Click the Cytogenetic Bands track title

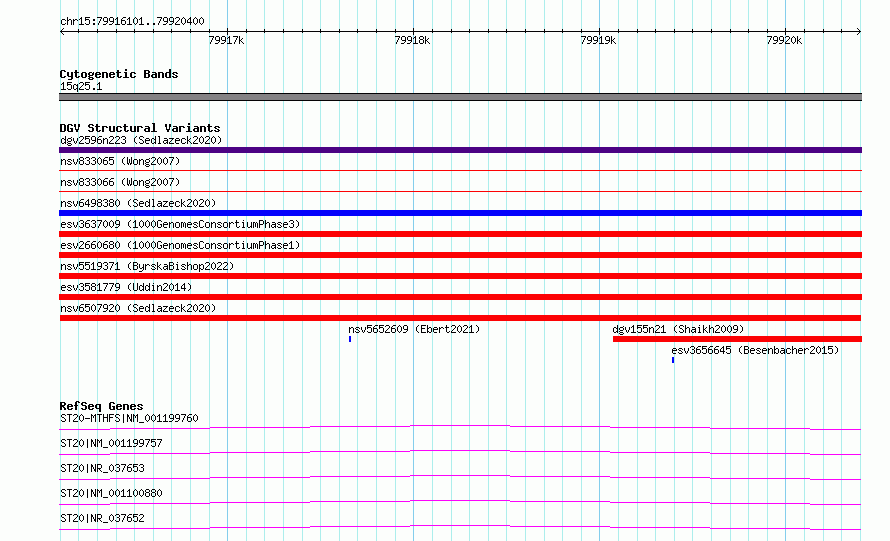tap(119, 74)
